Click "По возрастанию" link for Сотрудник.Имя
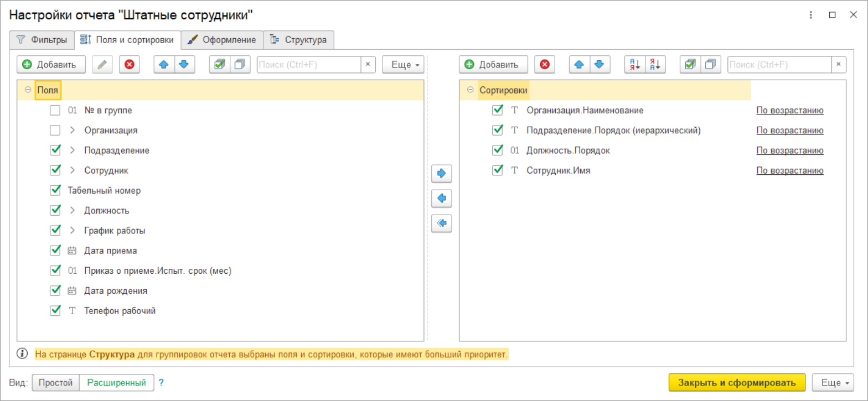The image size is (868, 401). (x=789, y=171)
